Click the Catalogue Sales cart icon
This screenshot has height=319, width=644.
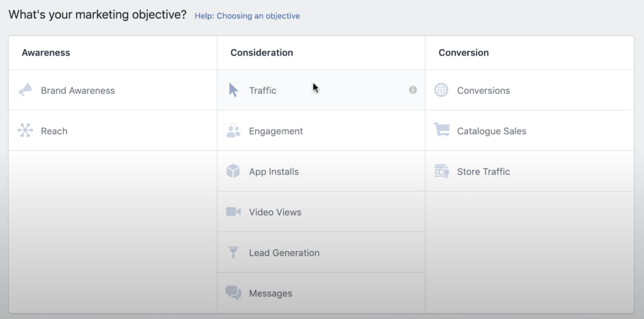[442, 130]
